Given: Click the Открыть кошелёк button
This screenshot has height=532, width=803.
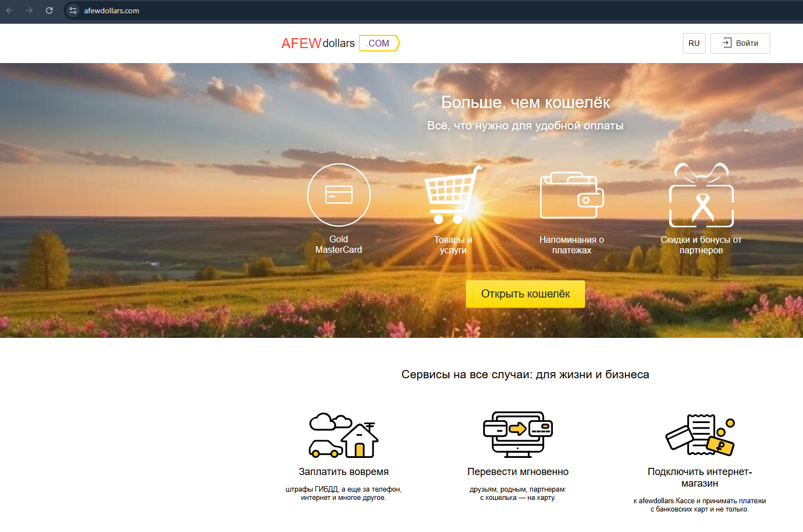Looking at the screenshot, I should 525,294.
